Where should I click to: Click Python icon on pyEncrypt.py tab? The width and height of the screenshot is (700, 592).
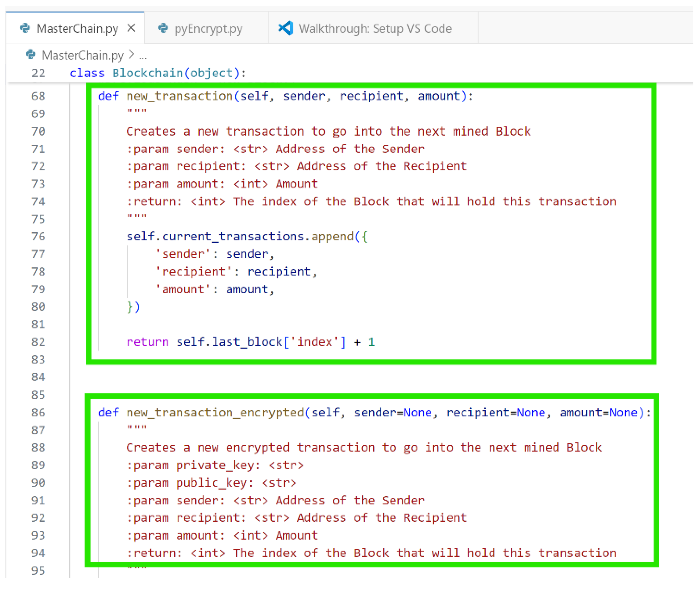[163, 28]
